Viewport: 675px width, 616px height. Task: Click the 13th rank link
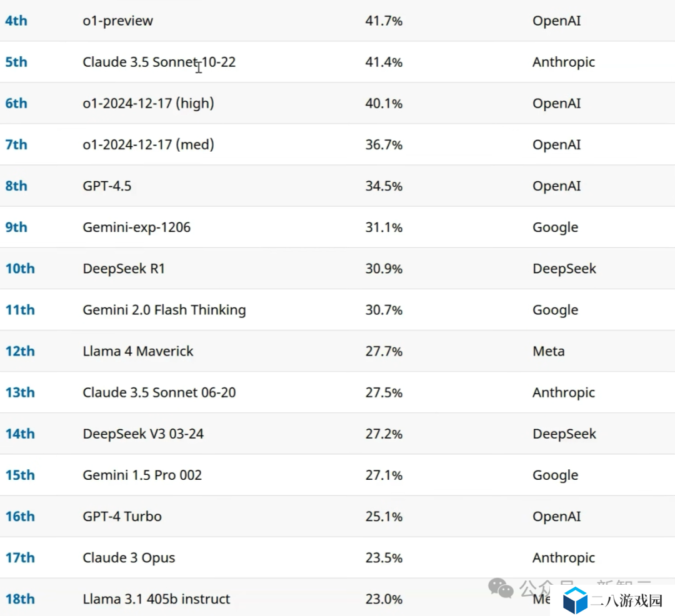(20, 392)
